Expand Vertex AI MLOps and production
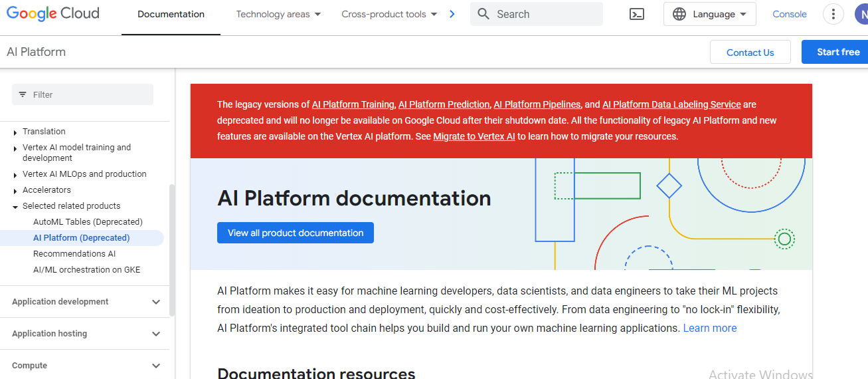Image resolution: width=868 pixels, height=379 pixels. pyautogui.click(x=15, y=175)
